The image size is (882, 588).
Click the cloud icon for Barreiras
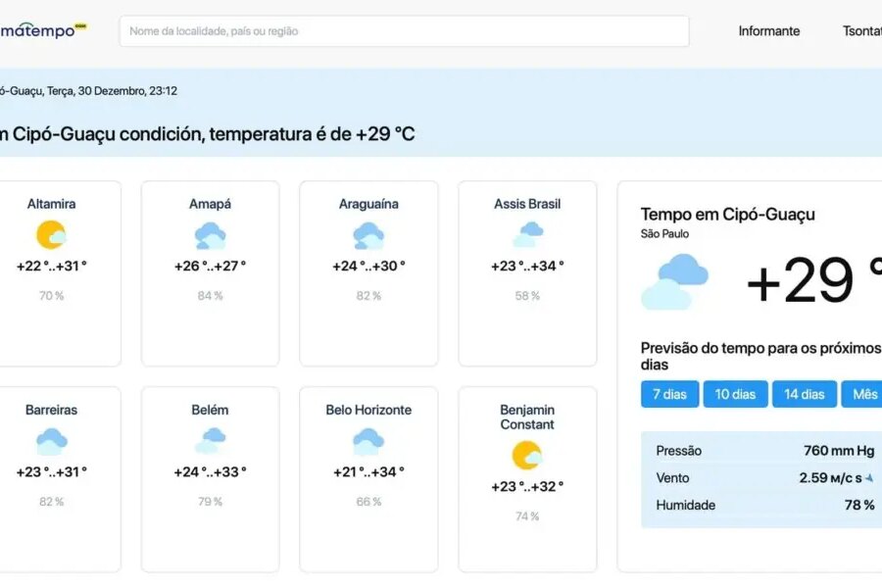coord(51,441)
